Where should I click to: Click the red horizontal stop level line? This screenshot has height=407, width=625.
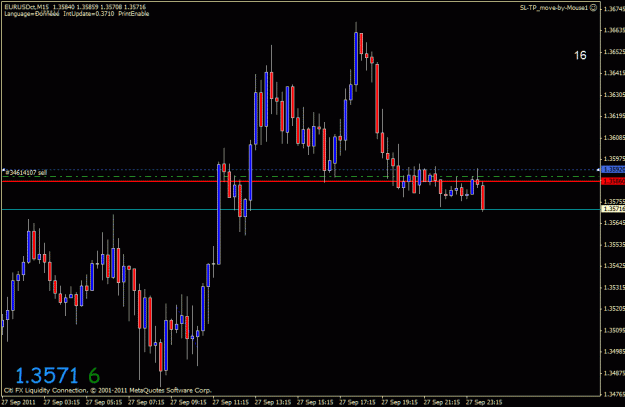click(x=301, y=181)
